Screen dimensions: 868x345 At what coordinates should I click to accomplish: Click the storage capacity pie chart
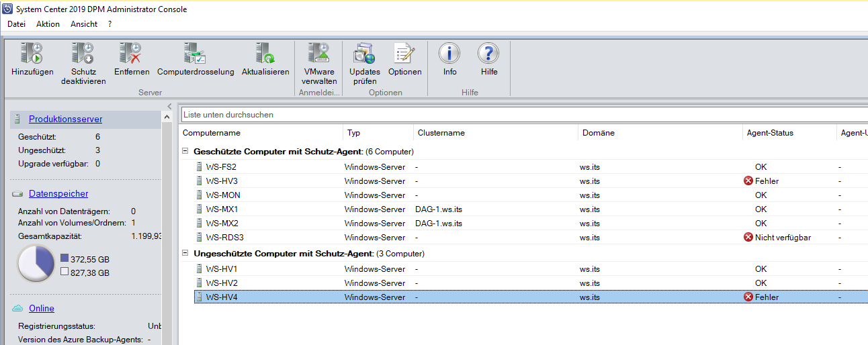pos(35,264)
